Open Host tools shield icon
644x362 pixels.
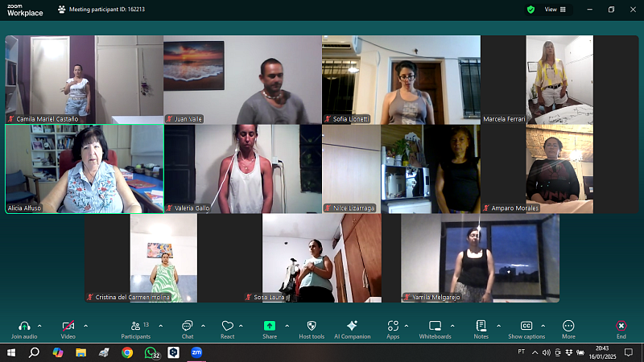click(x=311, y=326)
